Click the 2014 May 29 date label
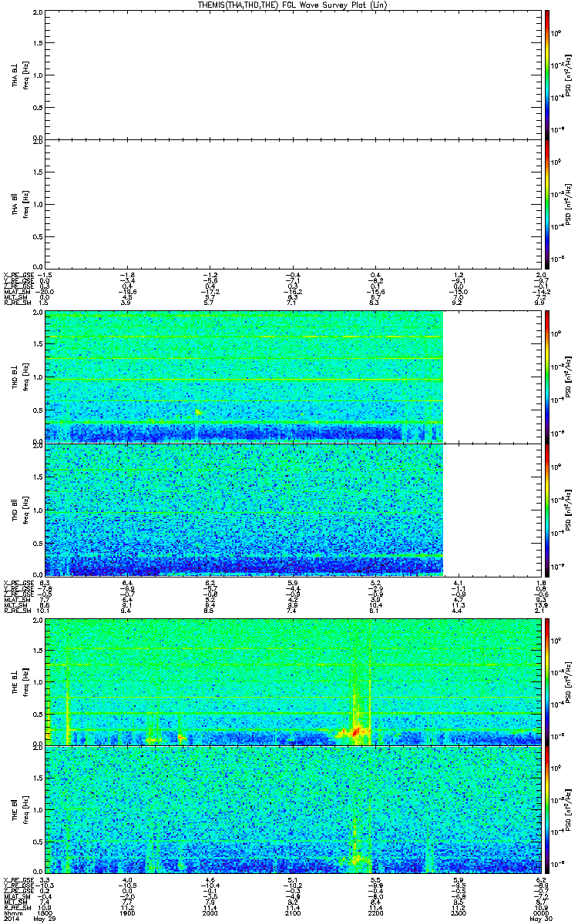This screenshot has width=578, height=924. (29, 918)
